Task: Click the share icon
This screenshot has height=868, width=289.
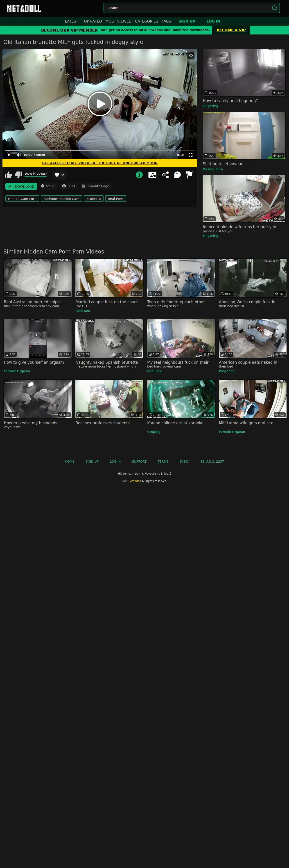Action: [x=165, y=175]
